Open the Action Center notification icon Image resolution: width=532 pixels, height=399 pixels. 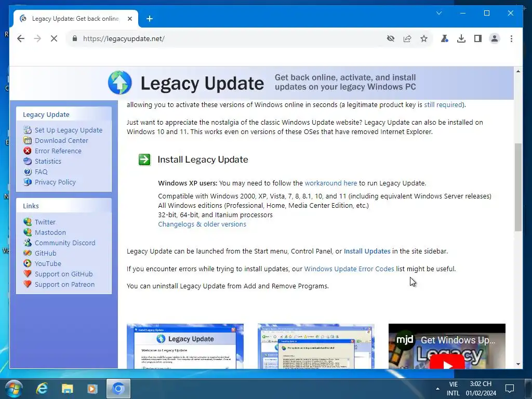[509, 389]
